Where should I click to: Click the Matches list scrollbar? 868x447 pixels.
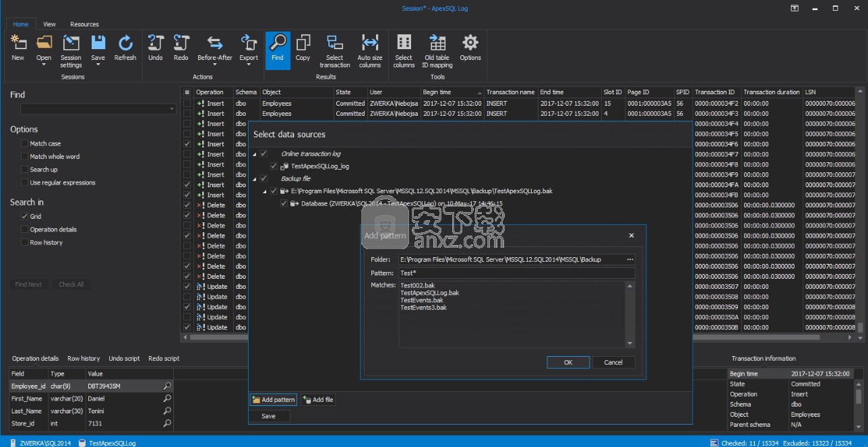tap(630, 314)
